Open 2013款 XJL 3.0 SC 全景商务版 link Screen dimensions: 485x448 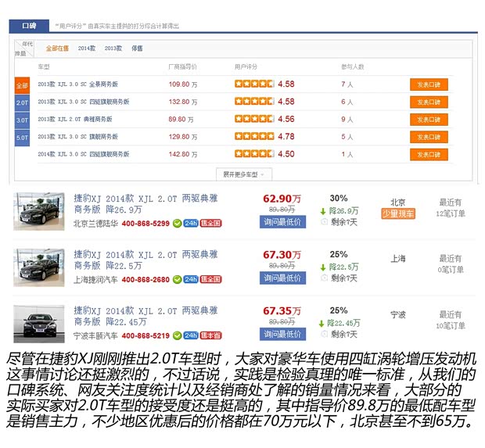[77, 84]
